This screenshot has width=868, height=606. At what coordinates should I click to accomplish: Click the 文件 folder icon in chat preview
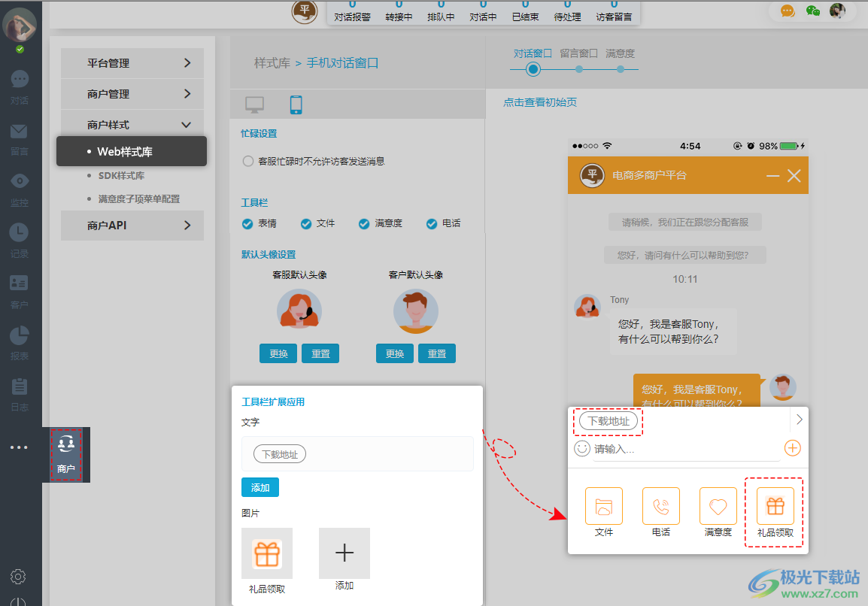click(604, 505)
